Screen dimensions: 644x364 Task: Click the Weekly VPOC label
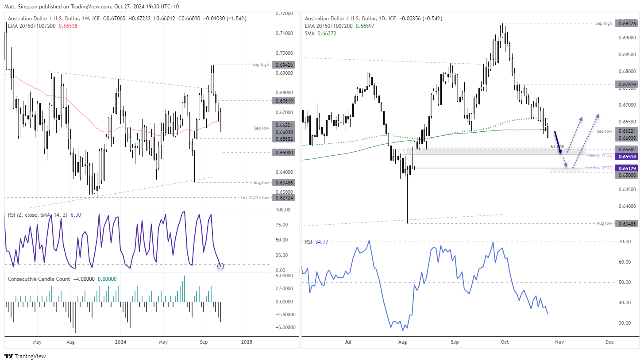(x=599, y=155)
